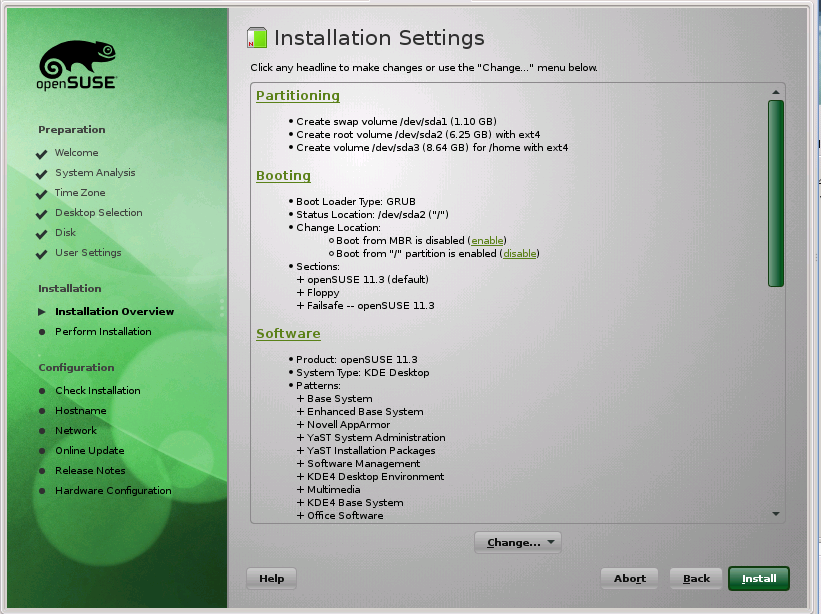
Task: Click the scrollbar up arrow
Action: tap(776, 92)
